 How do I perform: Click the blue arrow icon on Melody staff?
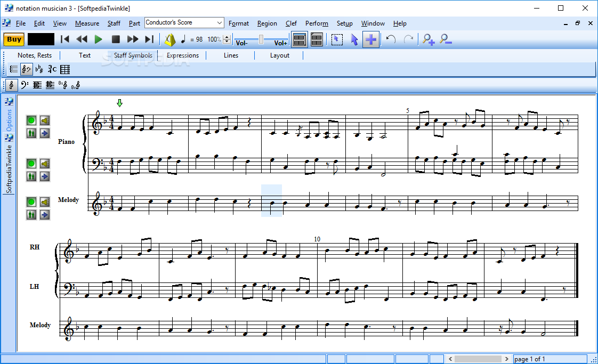[45, 215]
